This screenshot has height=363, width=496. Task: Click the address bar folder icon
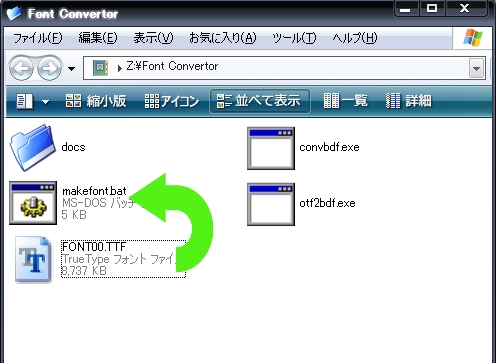101,68
